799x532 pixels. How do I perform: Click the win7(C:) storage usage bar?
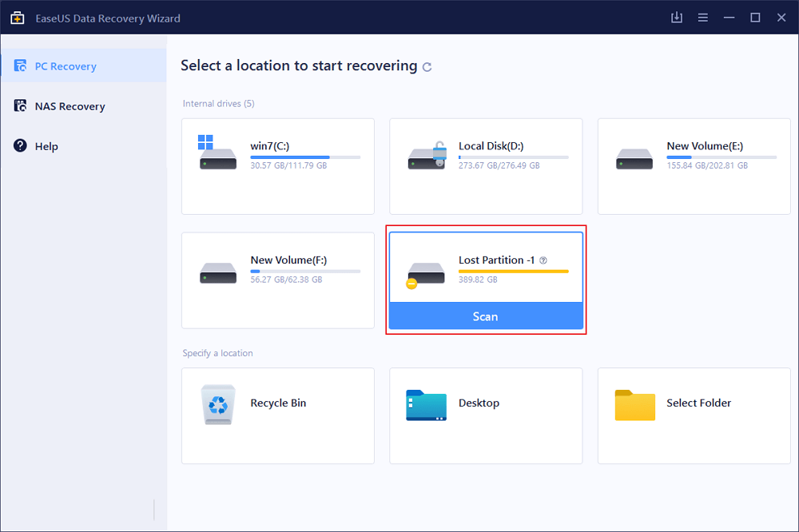(x=304, y=157)
